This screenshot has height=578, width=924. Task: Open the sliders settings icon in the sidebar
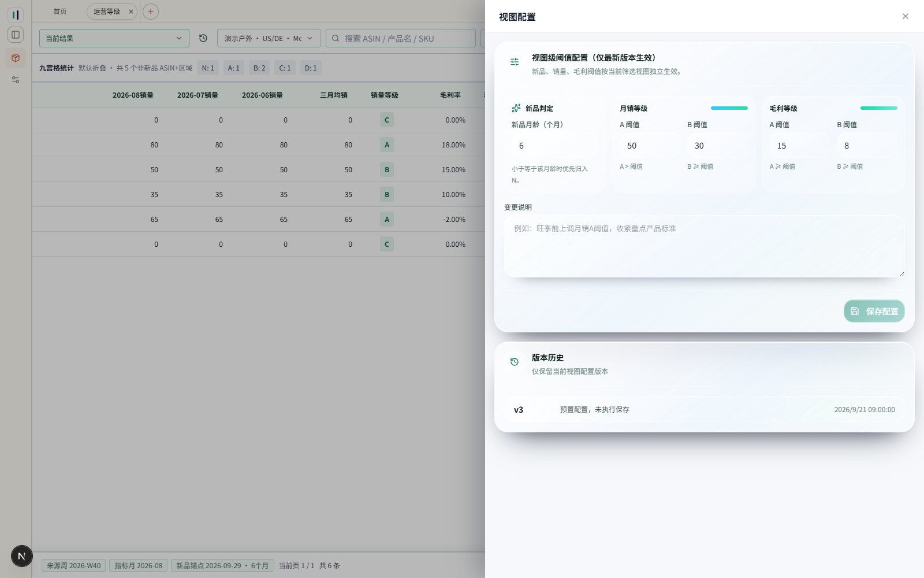(x=16, y=80)
